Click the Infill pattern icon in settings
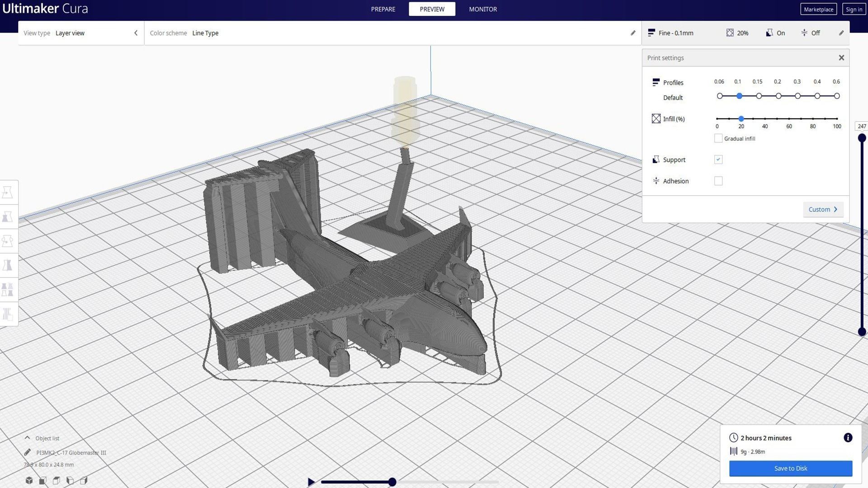The image size is (868, 488). tap(656, 118)
